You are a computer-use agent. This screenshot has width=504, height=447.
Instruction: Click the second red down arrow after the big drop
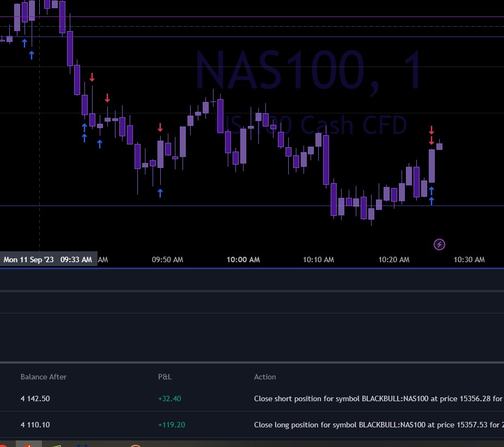click(107, 98)
